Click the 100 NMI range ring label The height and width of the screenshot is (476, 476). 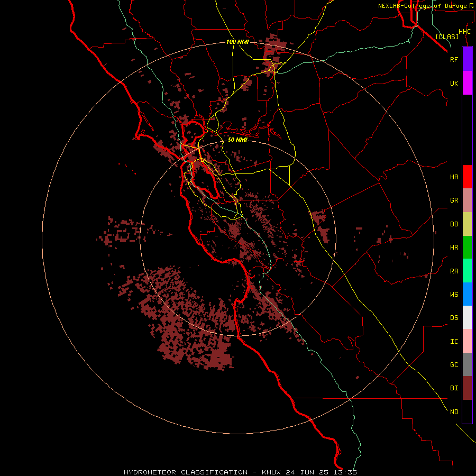point(237,42)
